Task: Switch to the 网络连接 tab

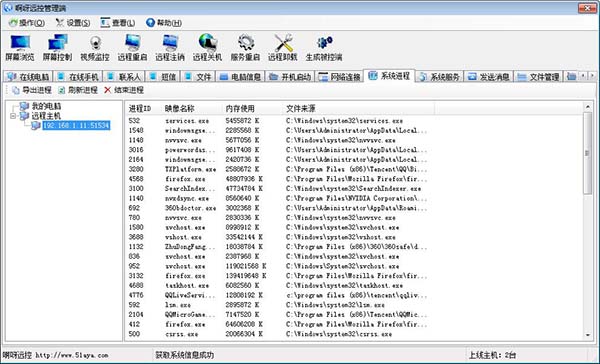Action: (x=339, y=77)
